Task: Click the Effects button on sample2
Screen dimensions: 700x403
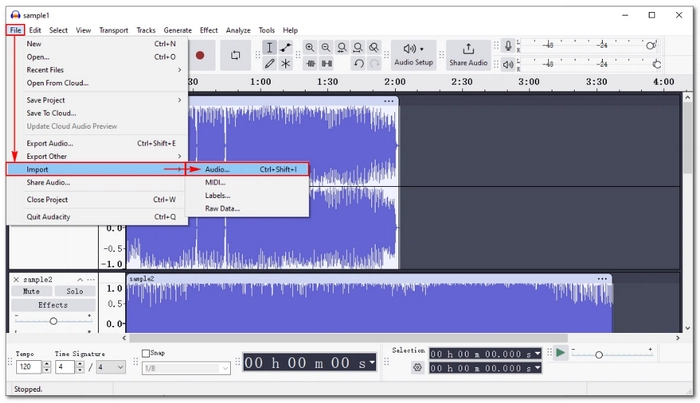Action: [x=53, y=305]
